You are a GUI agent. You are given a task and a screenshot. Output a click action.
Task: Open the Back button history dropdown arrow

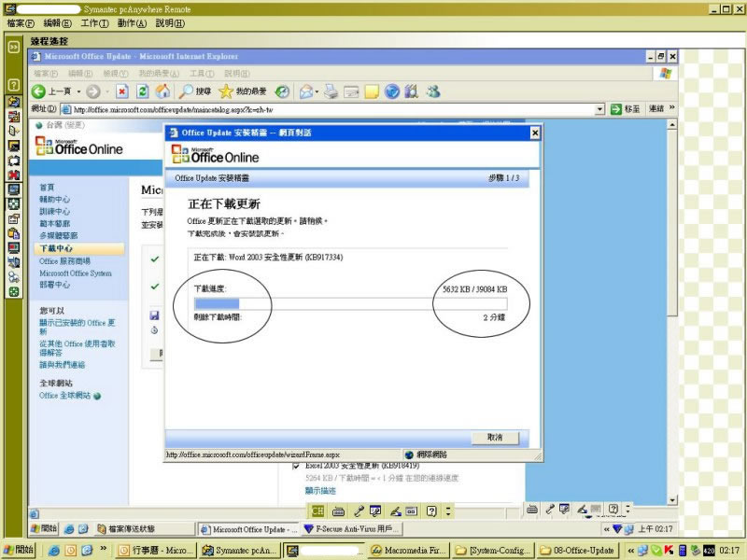point(79,91)
